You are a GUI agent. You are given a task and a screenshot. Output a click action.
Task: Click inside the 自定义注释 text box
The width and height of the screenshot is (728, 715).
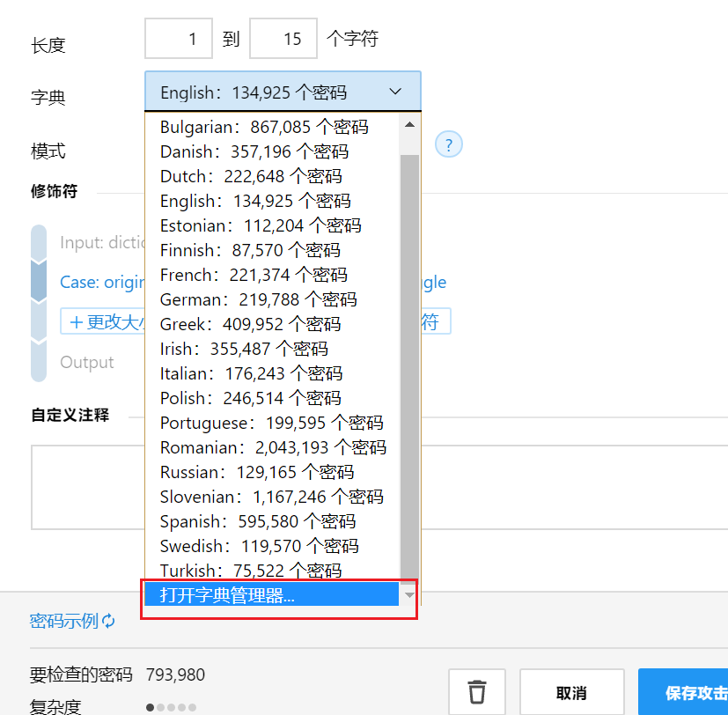pyautogui.click(x=88, y=486)
